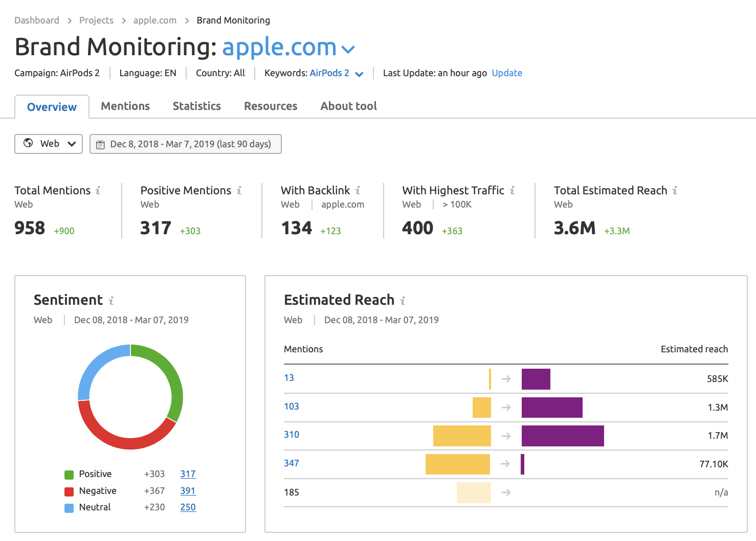Click the Total Mentions info icon

click(x=97, y=190)
